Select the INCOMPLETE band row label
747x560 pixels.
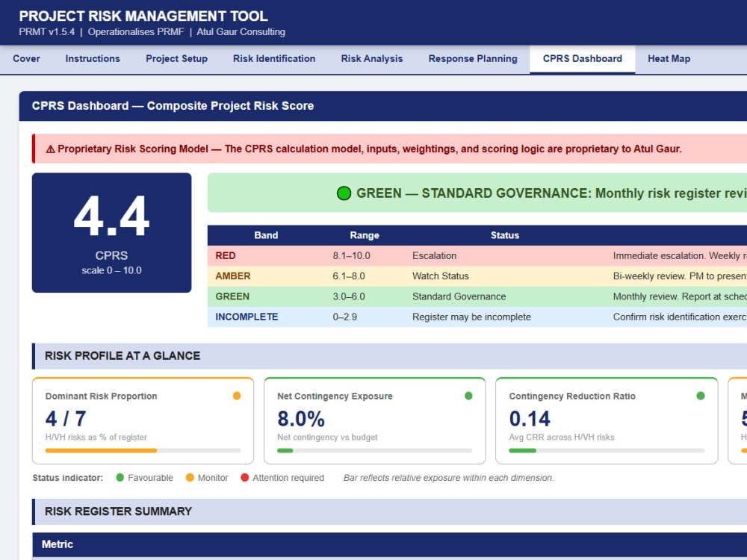247,317
